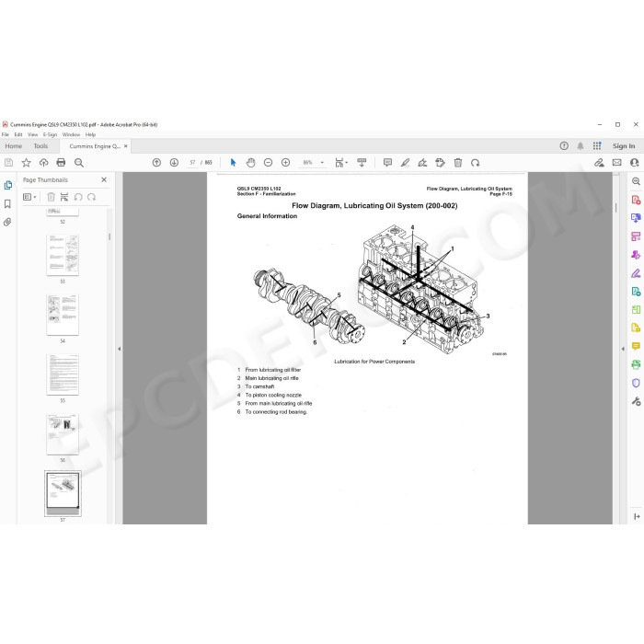Open the File menu

6,134
